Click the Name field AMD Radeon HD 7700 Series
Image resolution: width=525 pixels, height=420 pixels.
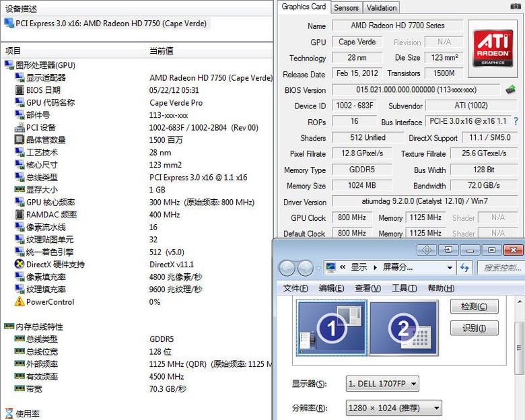[397, 26]
